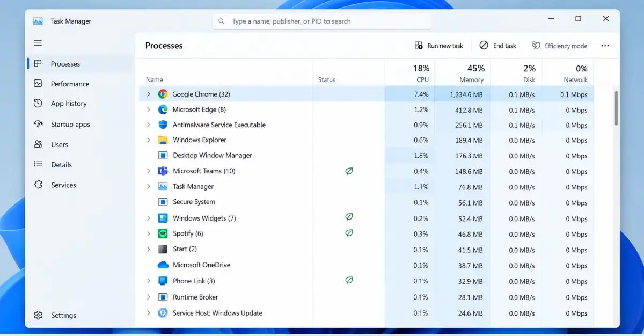Click the efficiency leaf icon for Phone Link
The image size is (644, 336).
(349, 280)
